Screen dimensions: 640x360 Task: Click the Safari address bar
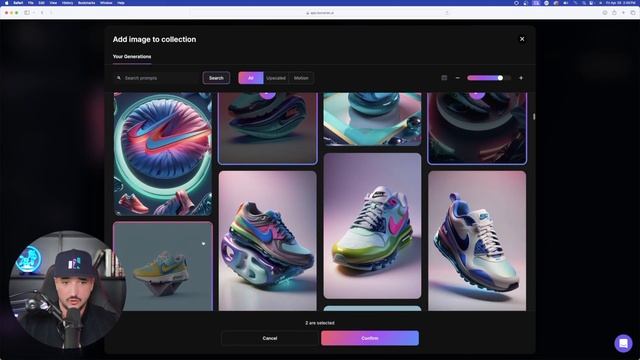[x=320, y=13]
